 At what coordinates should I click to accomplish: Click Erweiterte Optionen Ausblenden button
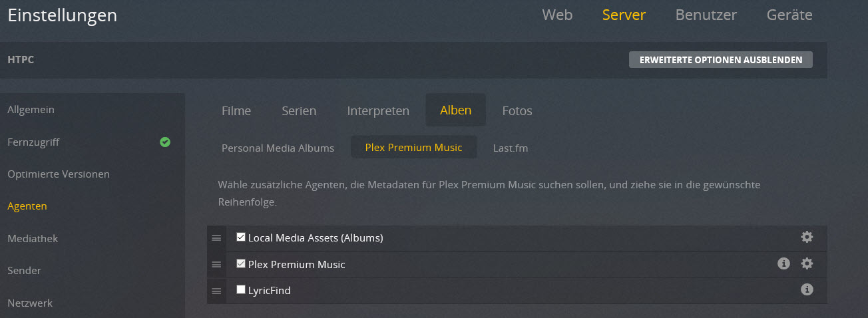pyautogui.click(x=720, y=60)
